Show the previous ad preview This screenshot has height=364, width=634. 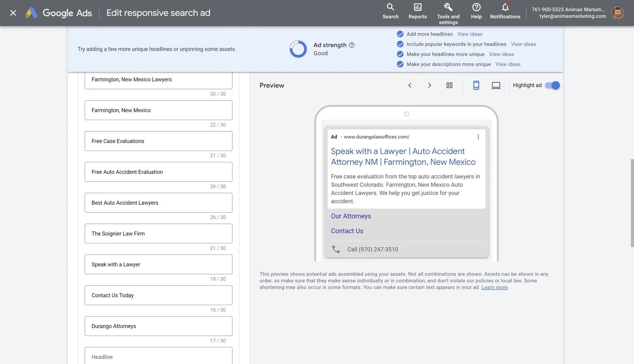410,85
